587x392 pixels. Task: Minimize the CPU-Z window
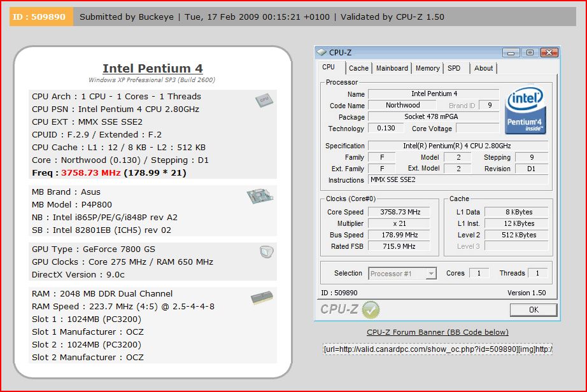point(511,53)
